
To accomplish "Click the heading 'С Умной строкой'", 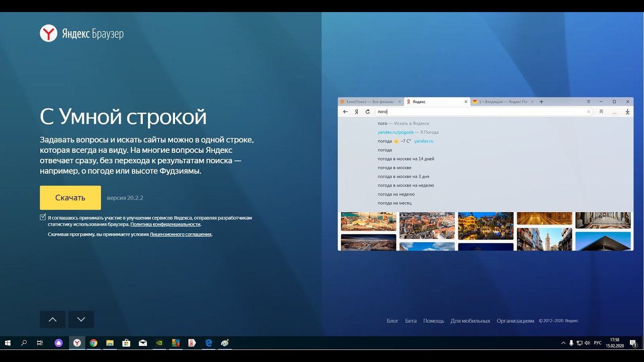I will [123, 117].
